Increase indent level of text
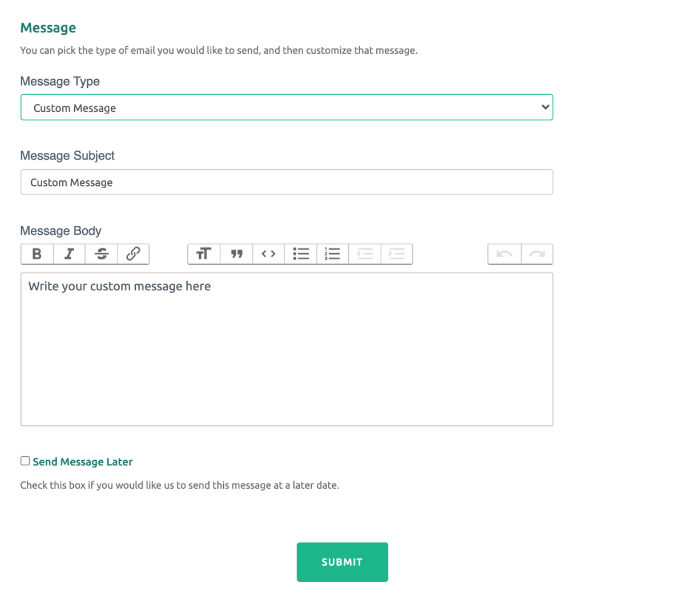This screenshot has width=685, height=616. click(397, 254)
